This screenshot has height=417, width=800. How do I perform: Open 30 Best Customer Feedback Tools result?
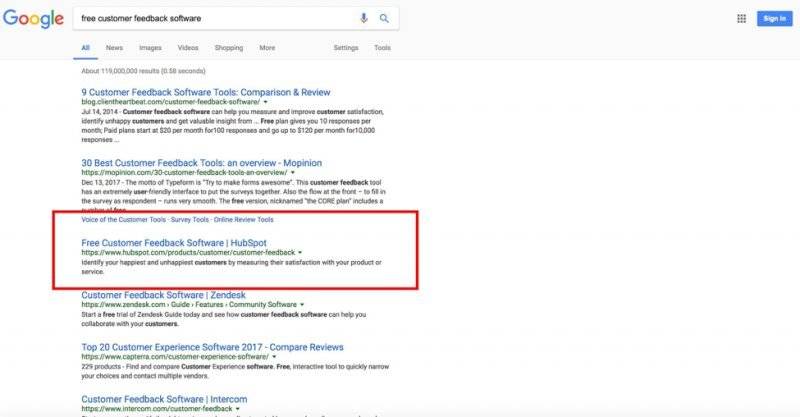[202, 163]
